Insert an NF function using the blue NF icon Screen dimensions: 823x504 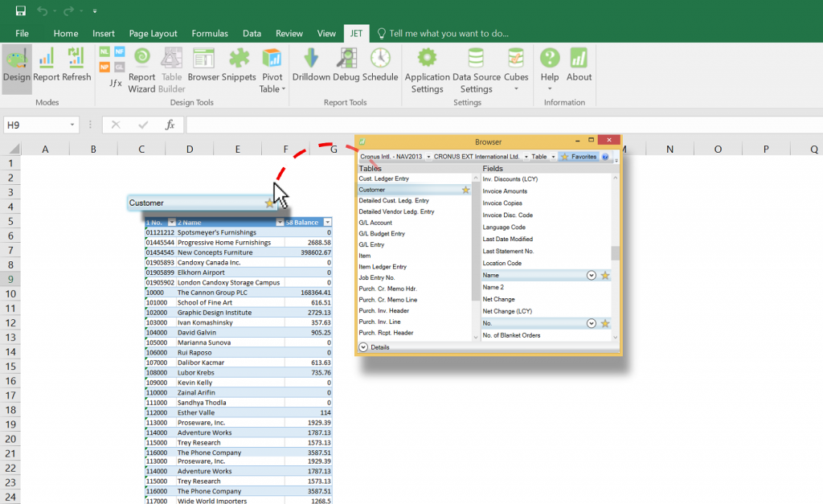click(120, 51)
